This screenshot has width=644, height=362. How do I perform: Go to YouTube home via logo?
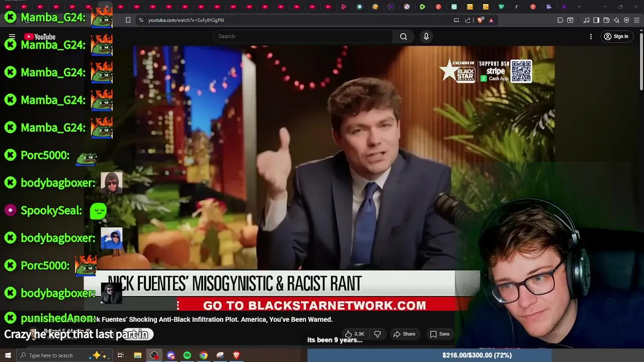coord(40,37)
